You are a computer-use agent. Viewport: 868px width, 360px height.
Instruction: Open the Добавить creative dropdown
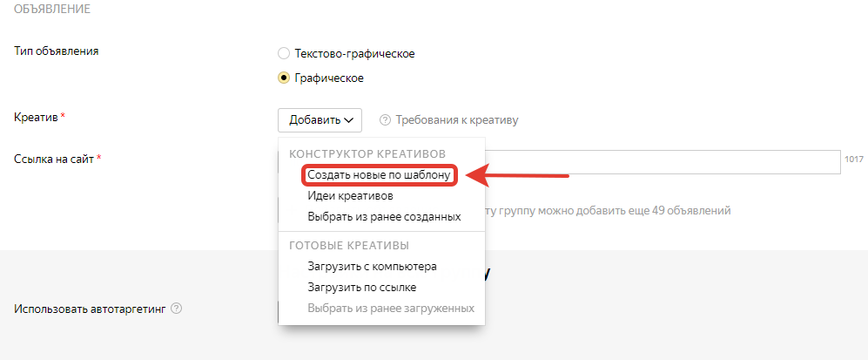pos(320,120)
